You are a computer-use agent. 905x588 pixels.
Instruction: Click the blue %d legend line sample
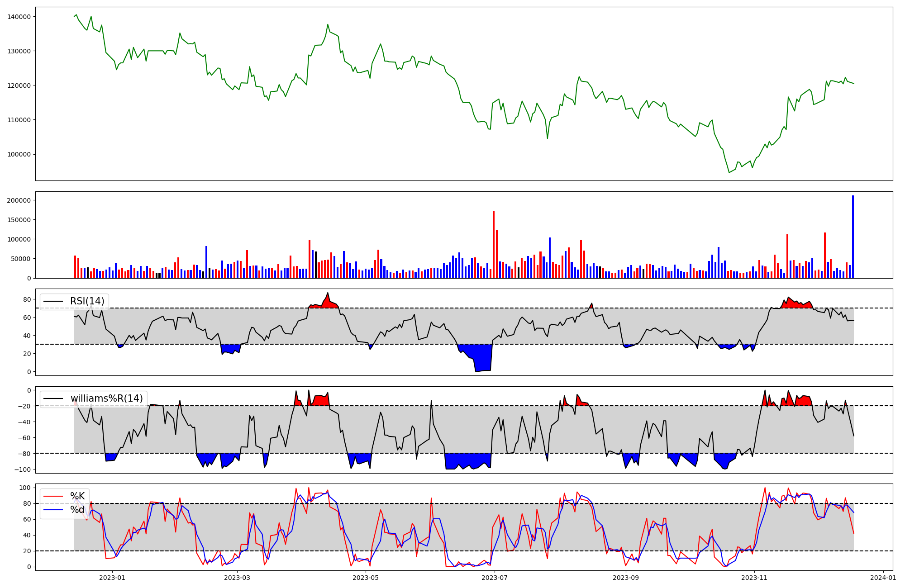(x=52, y=510)
